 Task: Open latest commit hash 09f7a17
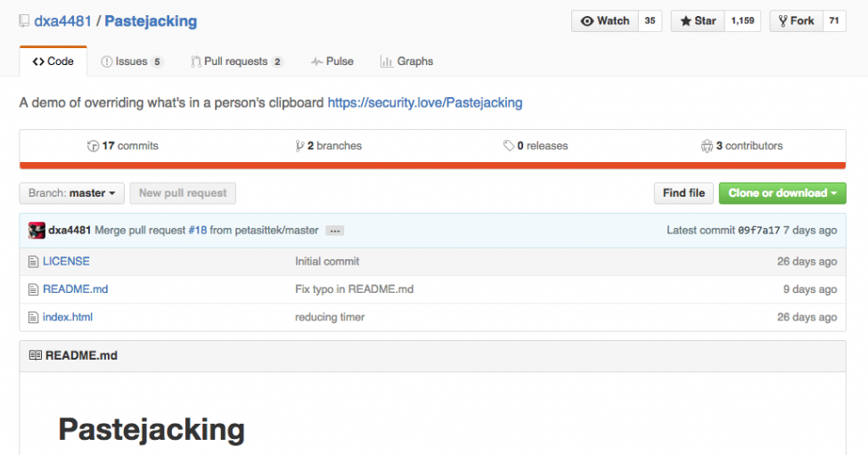(759, 231)
